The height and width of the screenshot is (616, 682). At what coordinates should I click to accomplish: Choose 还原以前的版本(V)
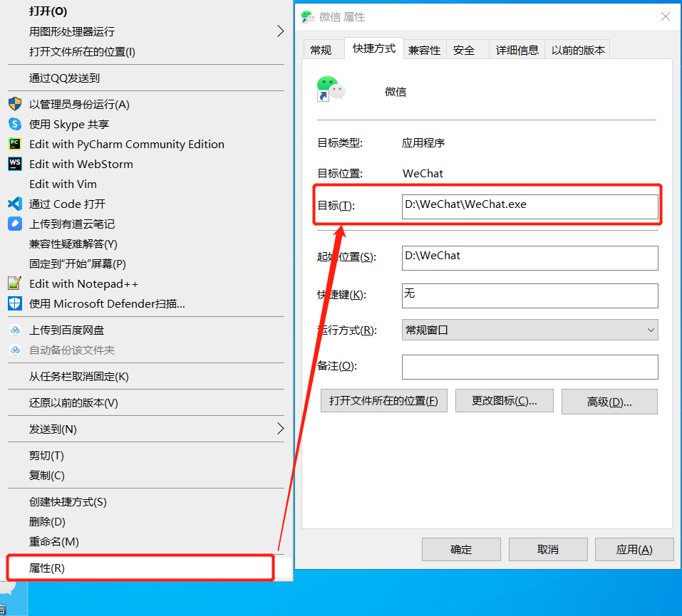tap(73, 403)
